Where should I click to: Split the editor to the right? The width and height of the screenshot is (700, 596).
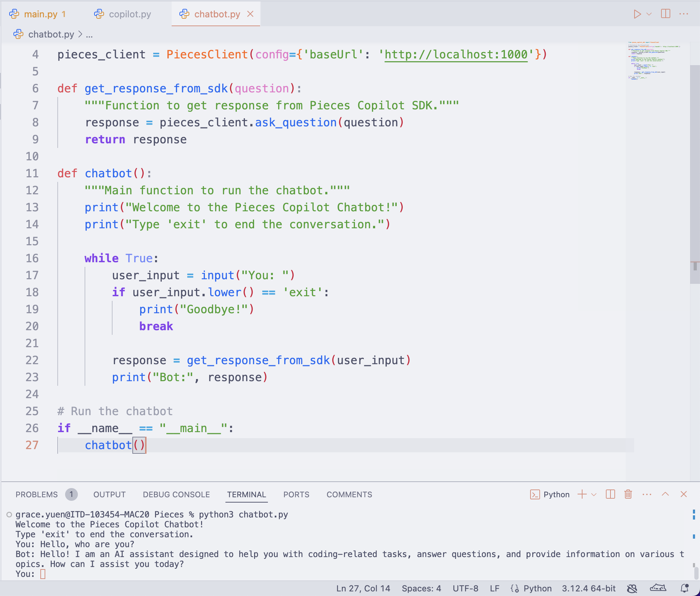click(x=665, y=14)
